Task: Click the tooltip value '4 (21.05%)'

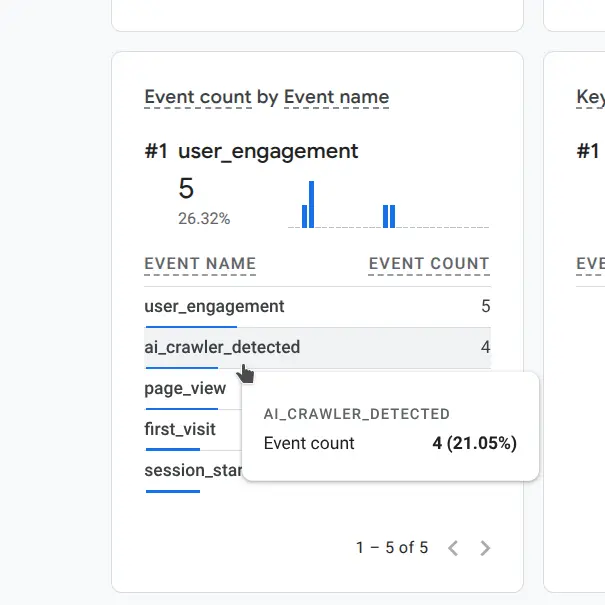Action: [475, 443]
